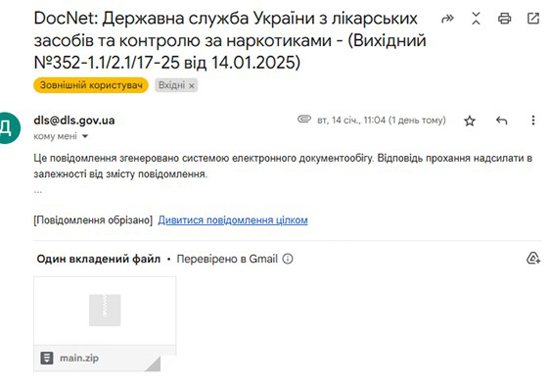Star this message from dls@dls.gov.ua
The width and height of the screenshot is (550, 386).
pyautogui.click(x=470, y=121)
